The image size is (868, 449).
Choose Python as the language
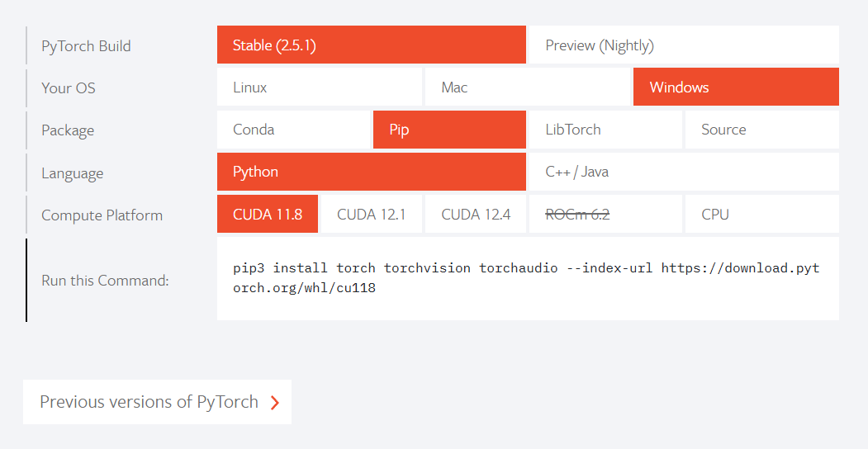(x=372, y=172)
